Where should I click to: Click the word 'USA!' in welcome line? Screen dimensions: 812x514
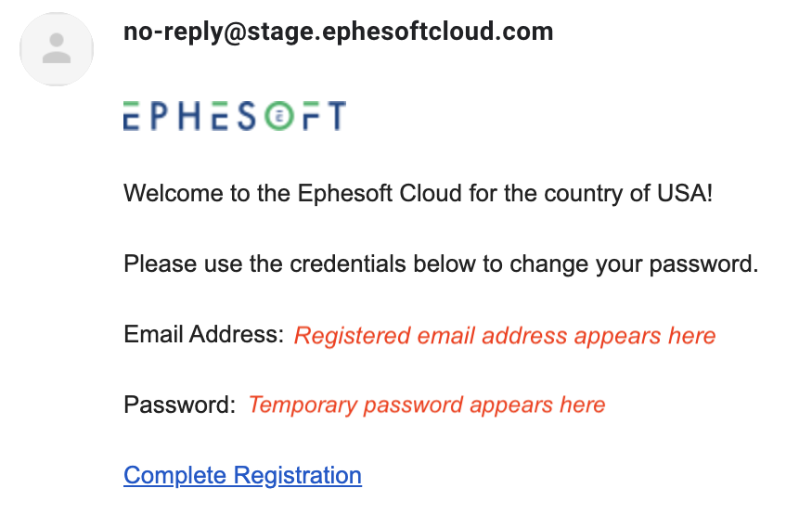685,194
